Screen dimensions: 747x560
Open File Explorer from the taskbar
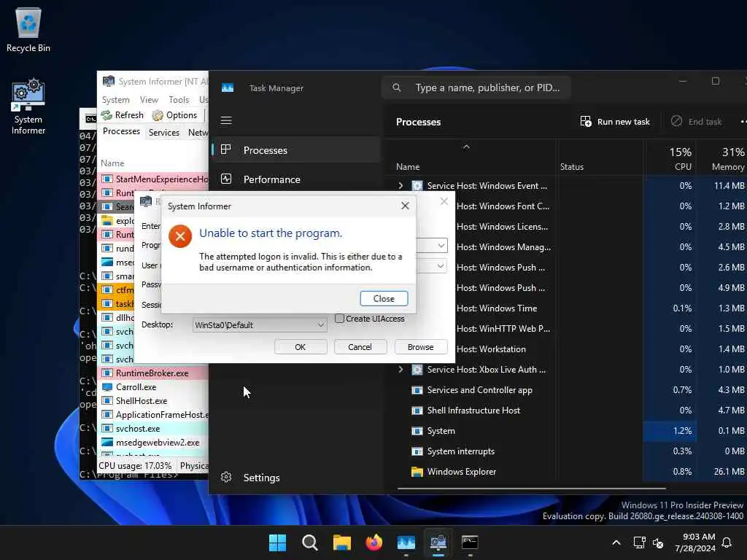[x=341, y=542]
